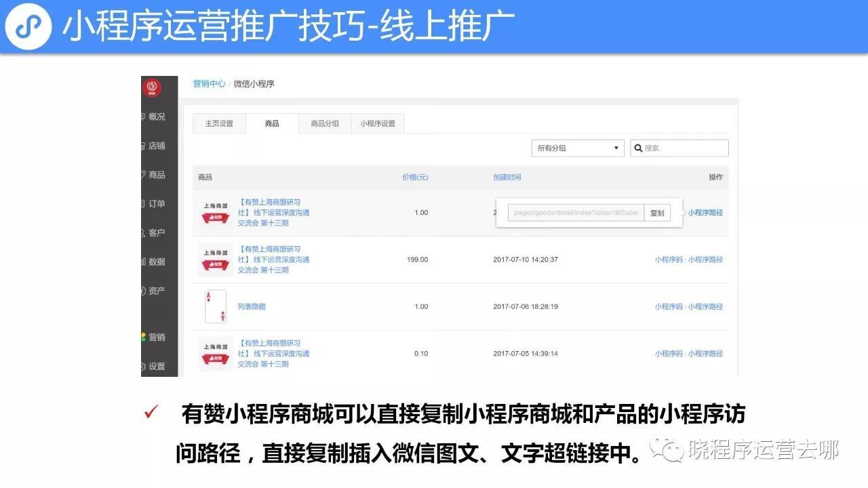868x488 pixels.
Task: Click 小程序路径 in the 199.00 row
Action: coord(705,260)
